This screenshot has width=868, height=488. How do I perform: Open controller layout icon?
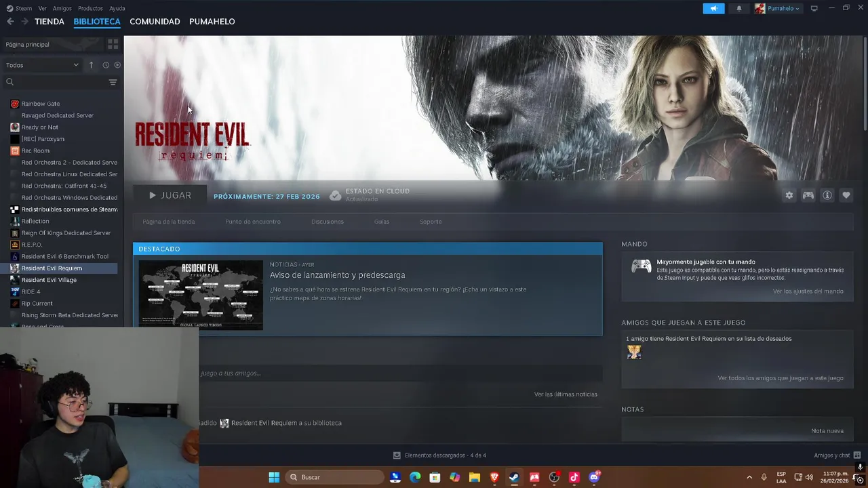[x=808, y=195]
